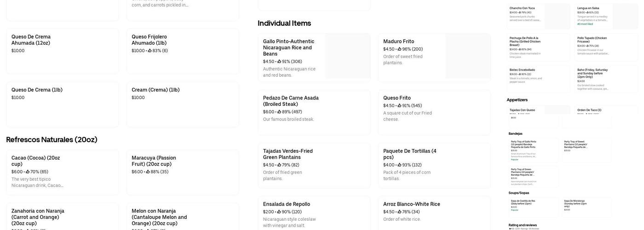Click thumbs-up icon for Tajadas Verdes 79%
644x230 pixels.
tap(279, 165)
